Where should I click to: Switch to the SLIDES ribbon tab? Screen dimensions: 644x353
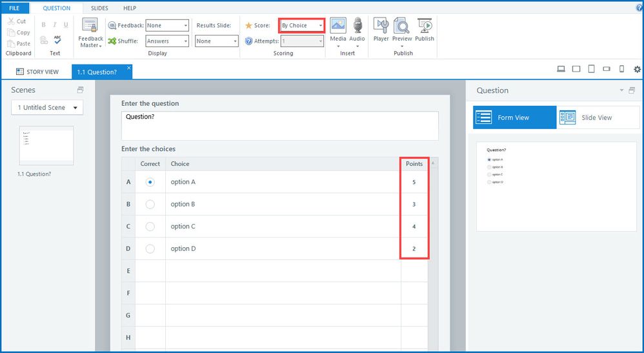click(x=99, y=8)
